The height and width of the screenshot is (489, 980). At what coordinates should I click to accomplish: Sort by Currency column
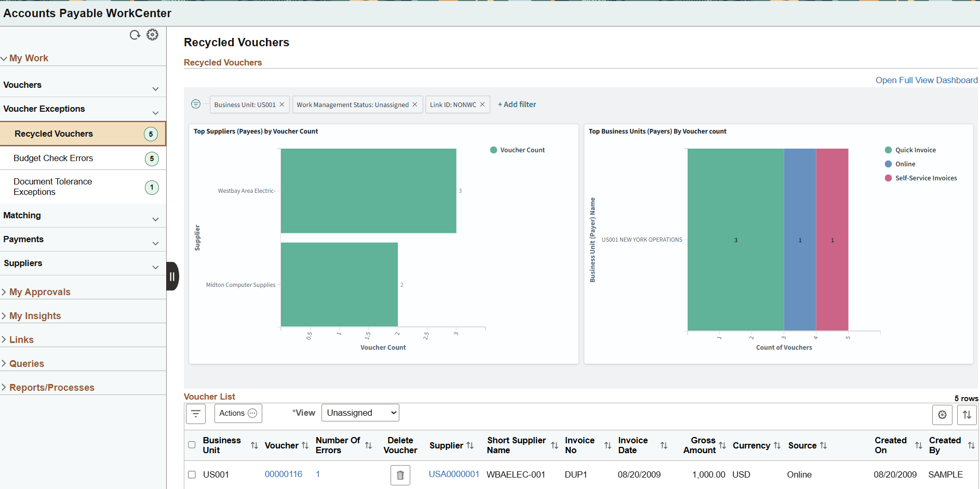(x=777, y=445)
